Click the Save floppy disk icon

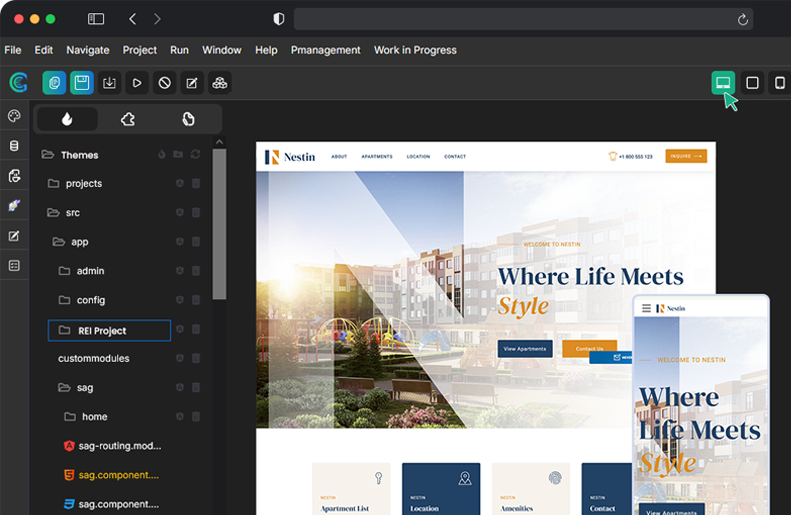[x=82, y=83]
